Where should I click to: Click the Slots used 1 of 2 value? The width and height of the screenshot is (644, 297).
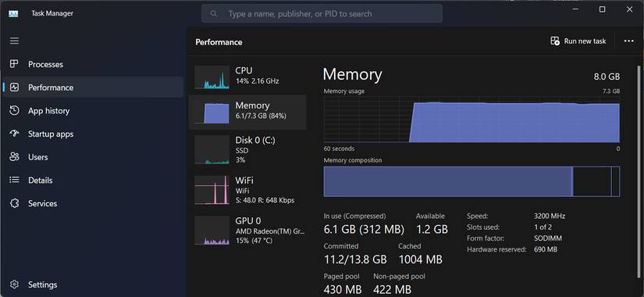click(543, 227)
